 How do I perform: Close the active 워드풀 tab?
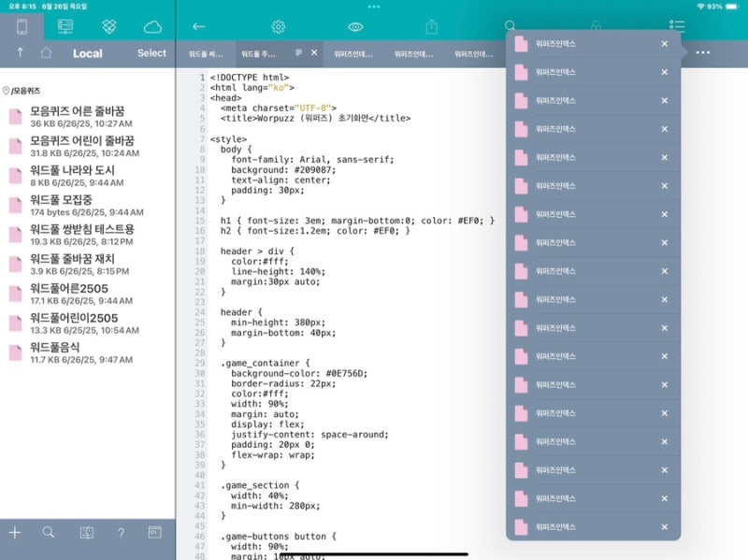pyautogui.click(x=314, y=52)
